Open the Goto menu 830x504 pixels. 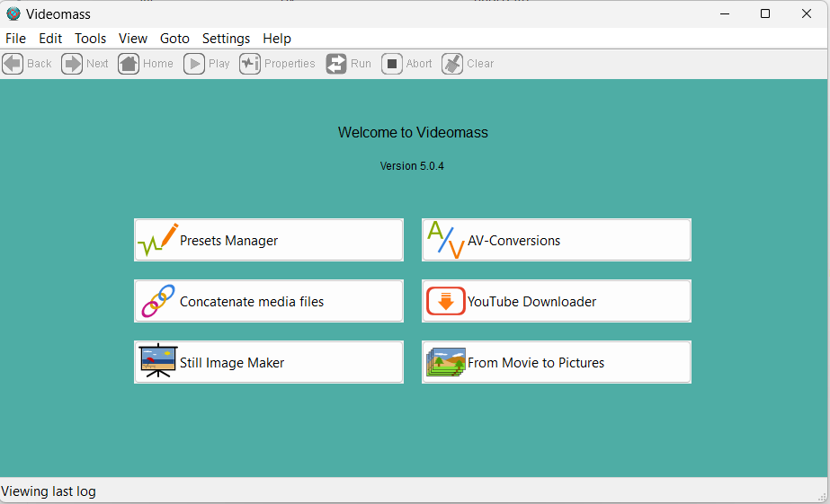pyautogui.click(x=174, y=39)
